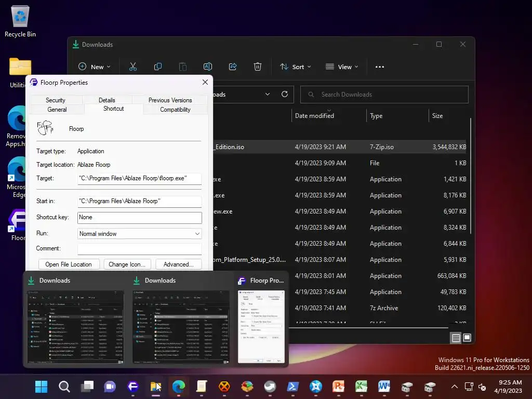Switch to the Previous Versions tab
Viewport: 532px width, 399px height.
(x=170, y=100)
